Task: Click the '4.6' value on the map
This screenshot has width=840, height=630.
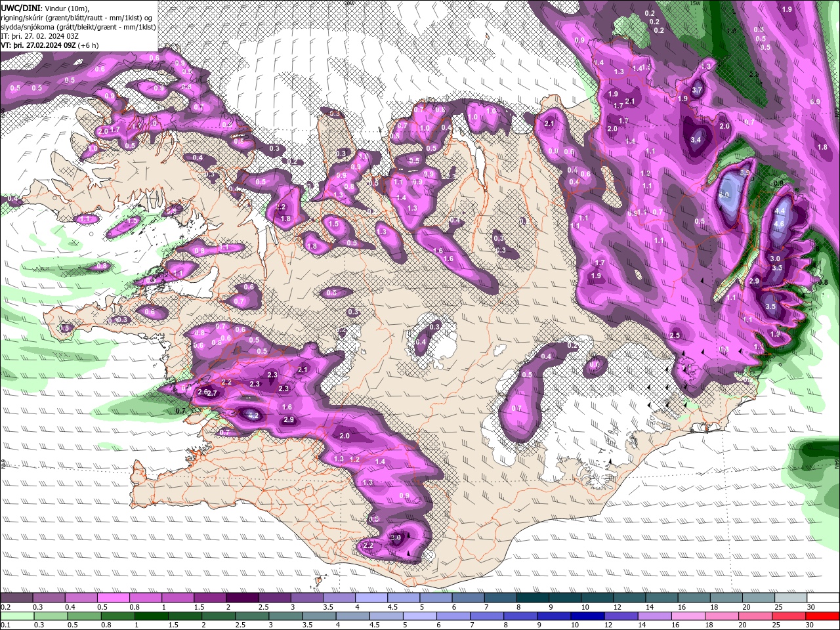Action: coord(779,224)
